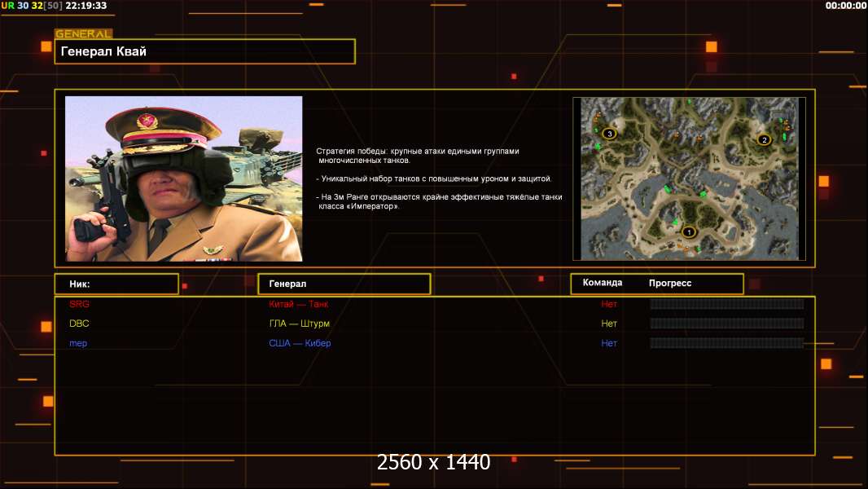Image resolution: width=868 pixels, height=489 pixels.
Task: Click the [50] value in top overlay
Action: coord(53,6)
